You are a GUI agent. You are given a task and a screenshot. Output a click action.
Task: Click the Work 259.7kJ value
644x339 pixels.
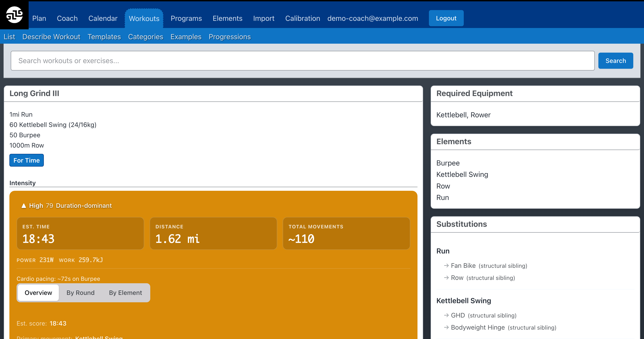91,260
